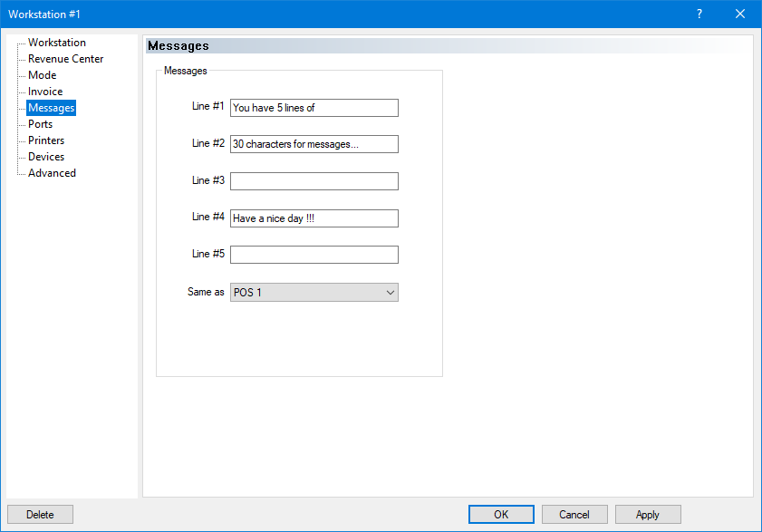Switch to the Ports section
The image size is (762, 532).
point(40,124)
